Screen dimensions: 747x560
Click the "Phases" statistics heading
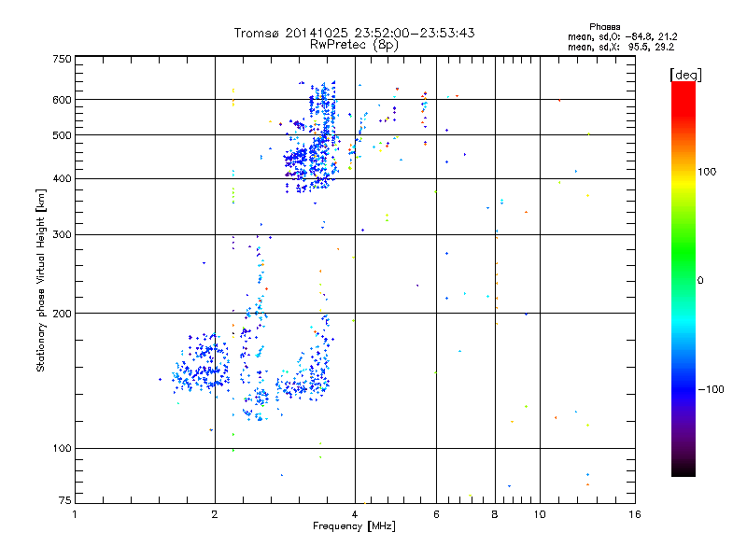(604, 27)
